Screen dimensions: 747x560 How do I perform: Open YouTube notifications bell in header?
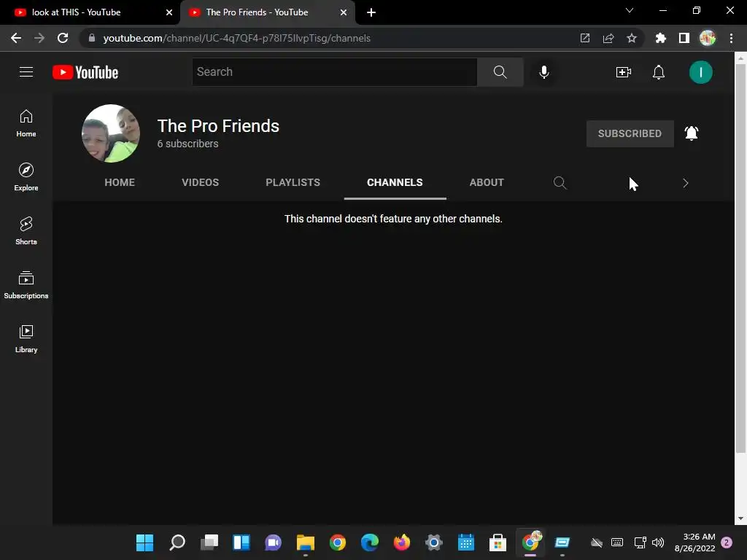point(659,72)
